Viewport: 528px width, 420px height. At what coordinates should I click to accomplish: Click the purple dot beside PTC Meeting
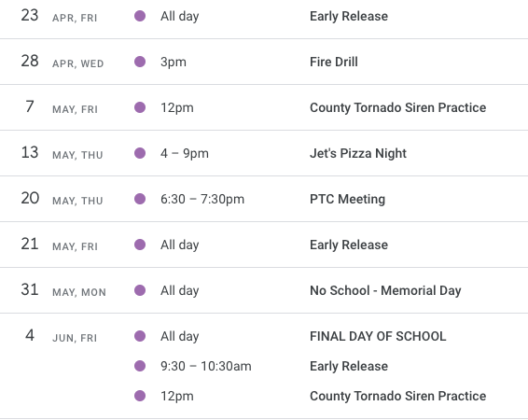(x=140, y=199)
